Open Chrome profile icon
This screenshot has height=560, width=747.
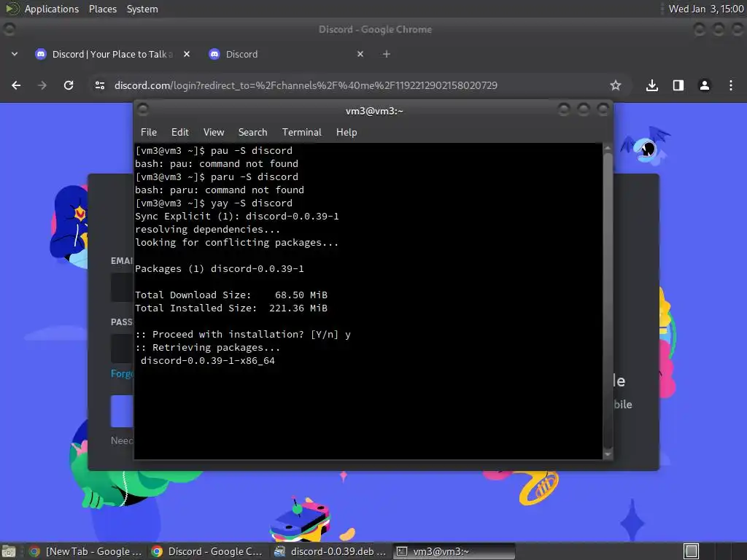click(705, 85)
